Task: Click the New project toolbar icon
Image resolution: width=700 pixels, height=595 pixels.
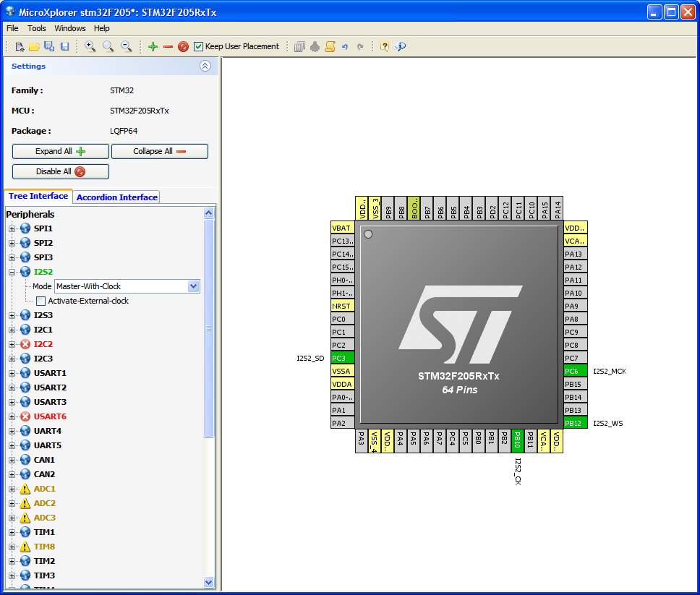Action: pyautogui.click(x=20, y=46)
